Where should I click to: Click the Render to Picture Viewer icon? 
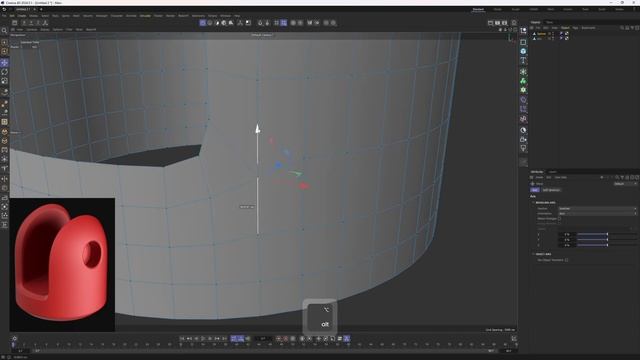498,23
